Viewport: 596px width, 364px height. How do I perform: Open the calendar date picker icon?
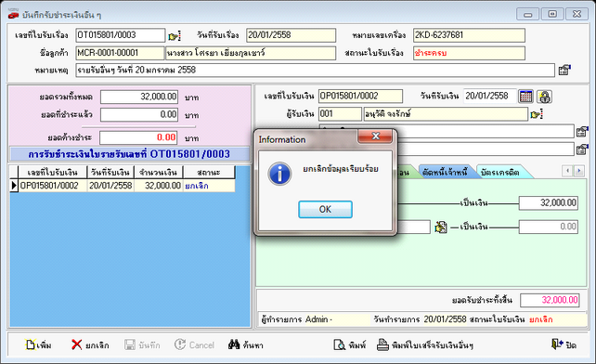pyautogui.click(x=525, y=97)
